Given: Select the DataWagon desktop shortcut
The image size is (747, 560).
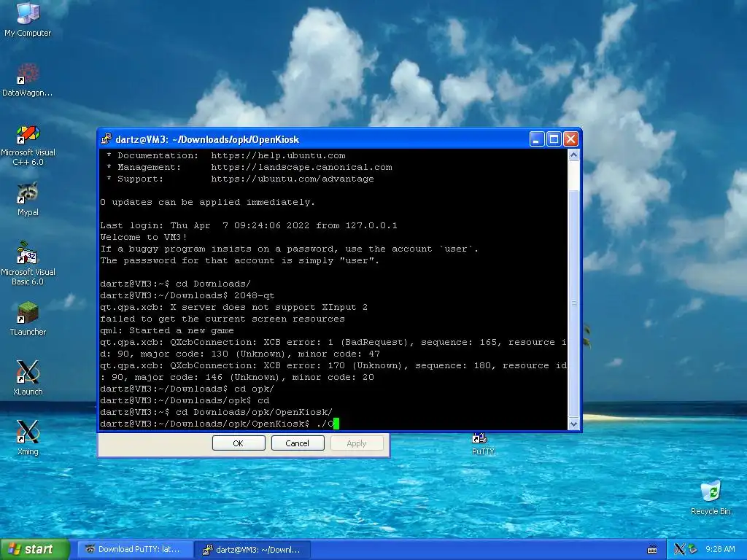Looking at the screenshot, I should click(x=28, y=79).
